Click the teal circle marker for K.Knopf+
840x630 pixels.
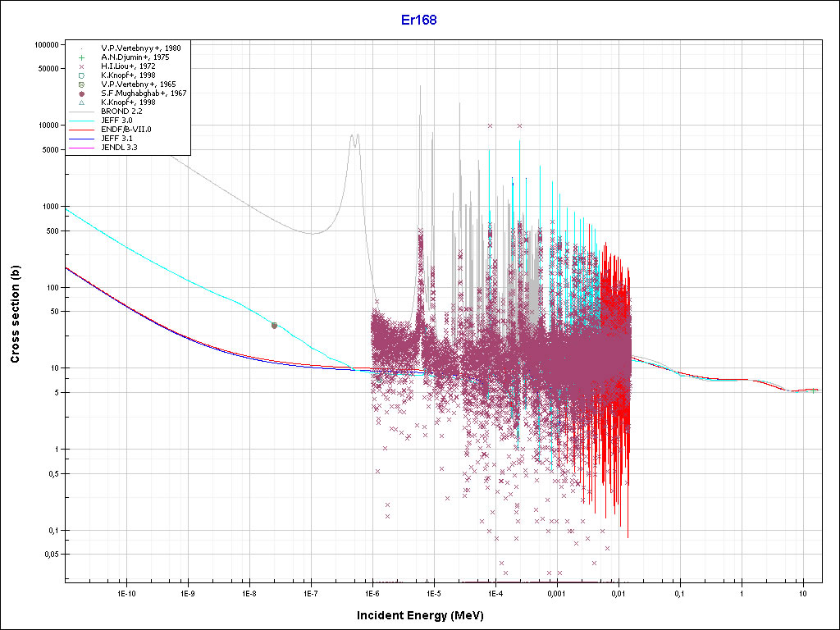coord(82,75)
